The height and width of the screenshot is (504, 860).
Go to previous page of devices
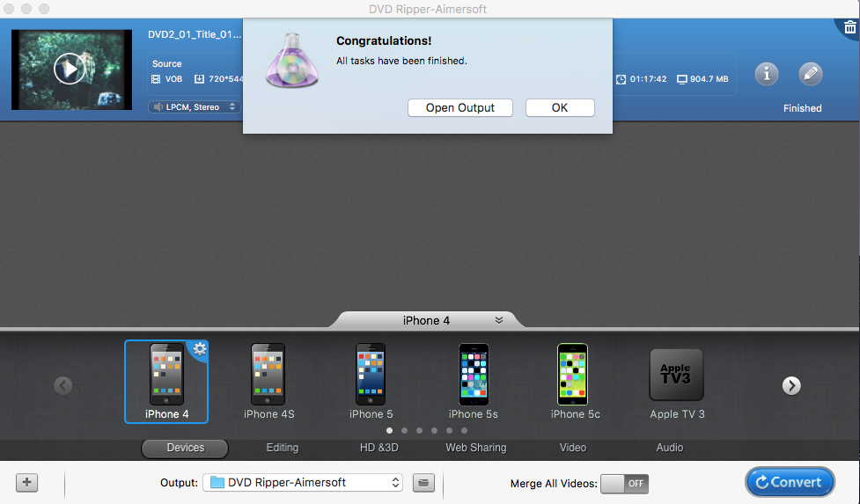[63, 385]
